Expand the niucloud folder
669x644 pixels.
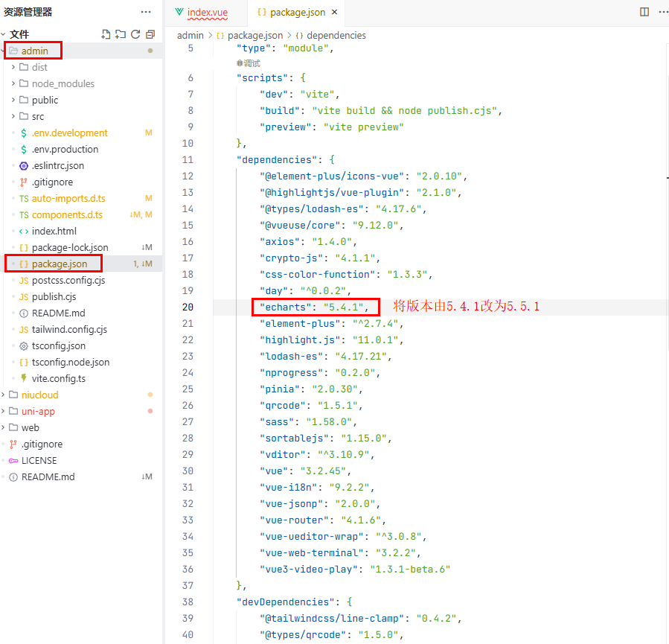pyautogui.click(x=39, y=395)
